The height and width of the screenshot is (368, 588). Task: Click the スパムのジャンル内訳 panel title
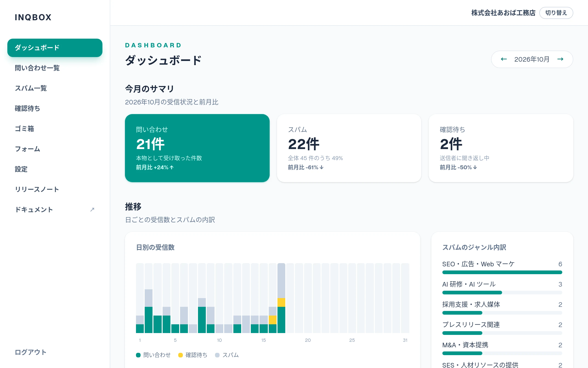coord(474,247)
